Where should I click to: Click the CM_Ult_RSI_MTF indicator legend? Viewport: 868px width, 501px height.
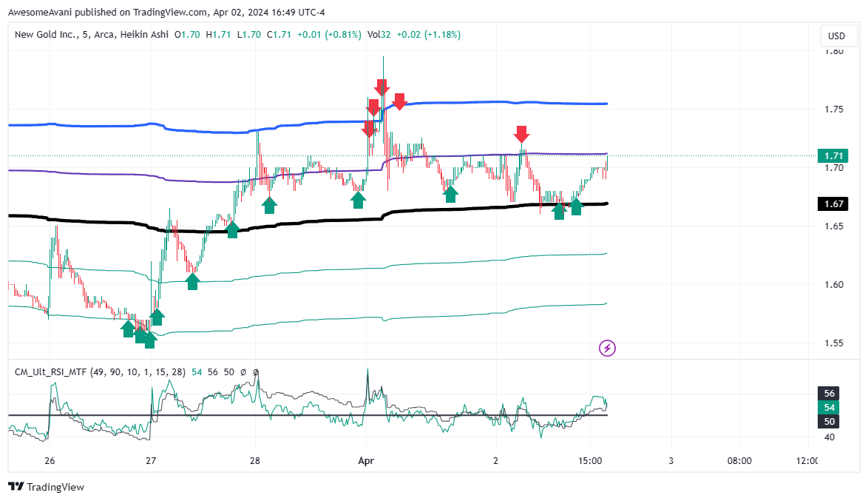(x=100, y=372)
